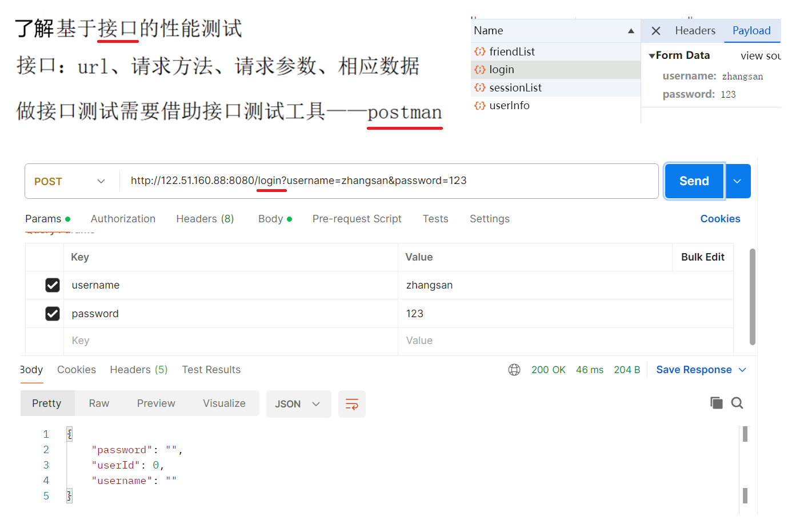Viewport: 800px width, 532px height.
Task: Click the 200 OK status text
Action: [x=548, y=370]
